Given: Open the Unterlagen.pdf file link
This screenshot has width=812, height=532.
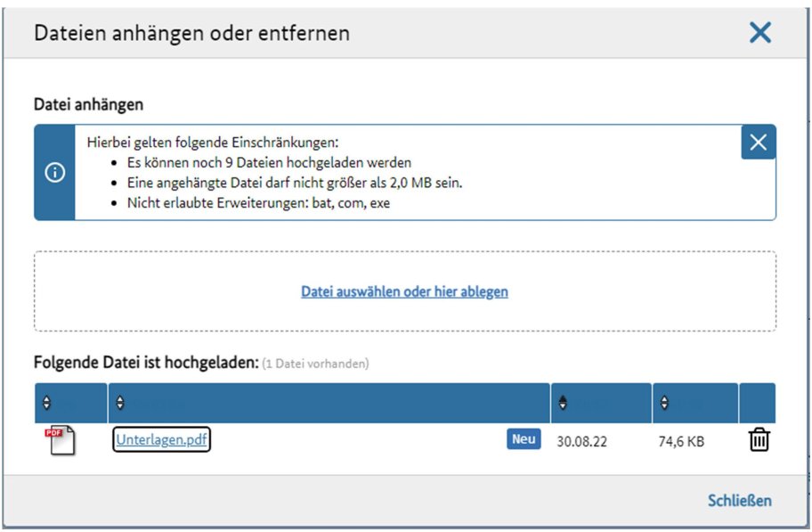Looking at the screenshot, I should point(161,440).
